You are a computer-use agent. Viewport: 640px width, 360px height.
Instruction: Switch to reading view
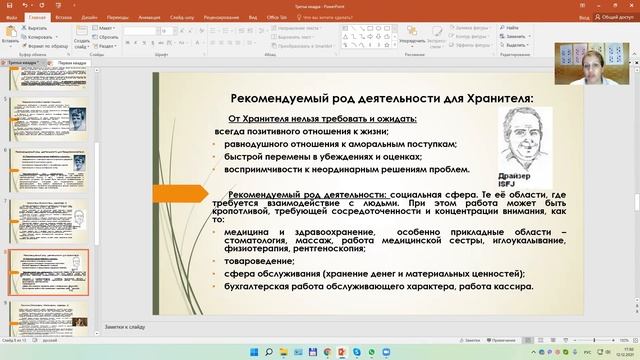(553, 340)
